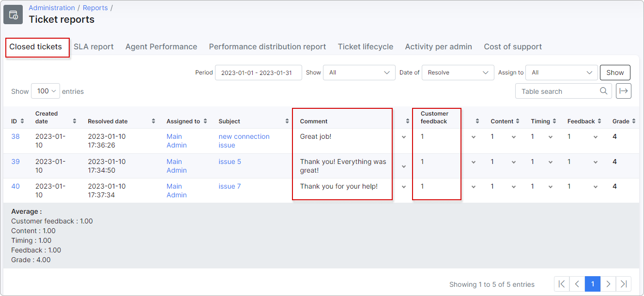644x296 pixels.
Task: Jump to last page with pagination icon
Action: [624, 284]
